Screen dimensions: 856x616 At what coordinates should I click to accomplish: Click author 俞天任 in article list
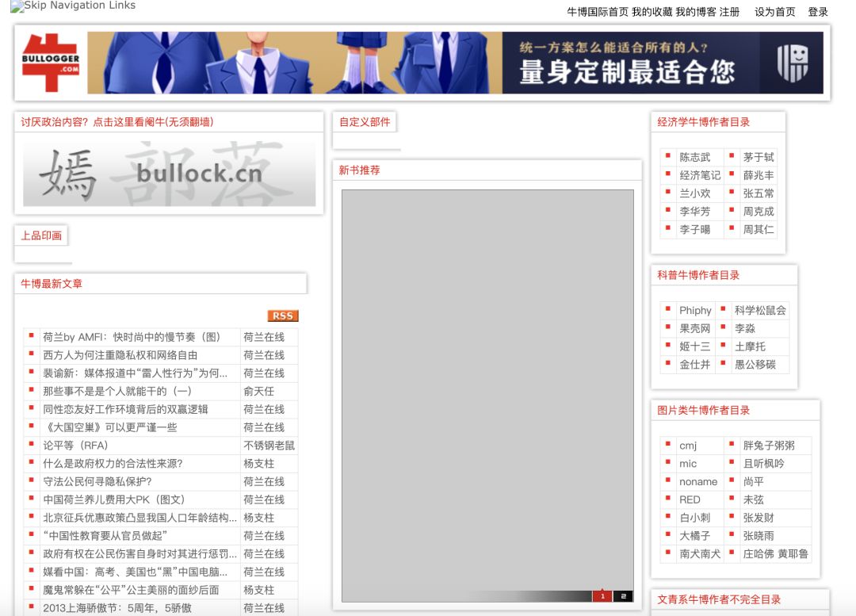click(x=258, y=391)
